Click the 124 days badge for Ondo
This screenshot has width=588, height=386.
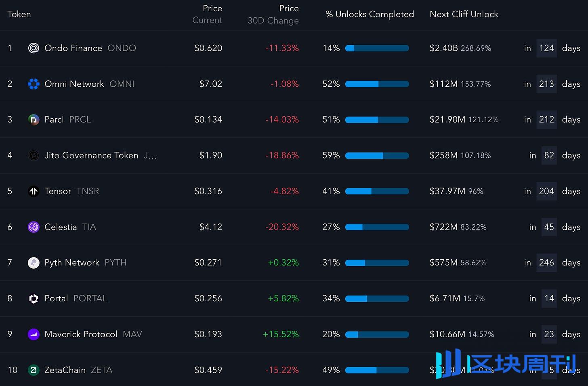click(x=546, y=48)
